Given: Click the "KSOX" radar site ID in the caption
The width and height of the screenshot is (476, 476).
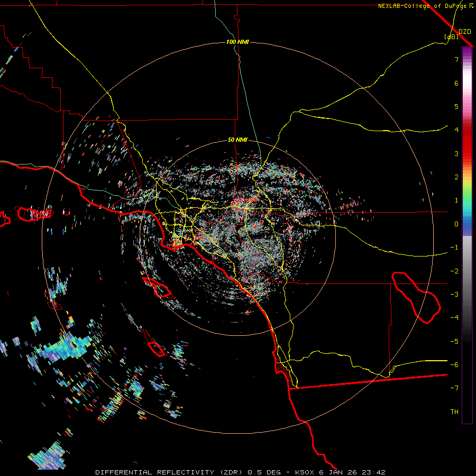Looking at the screenshot, I should (x=305, y=472).
